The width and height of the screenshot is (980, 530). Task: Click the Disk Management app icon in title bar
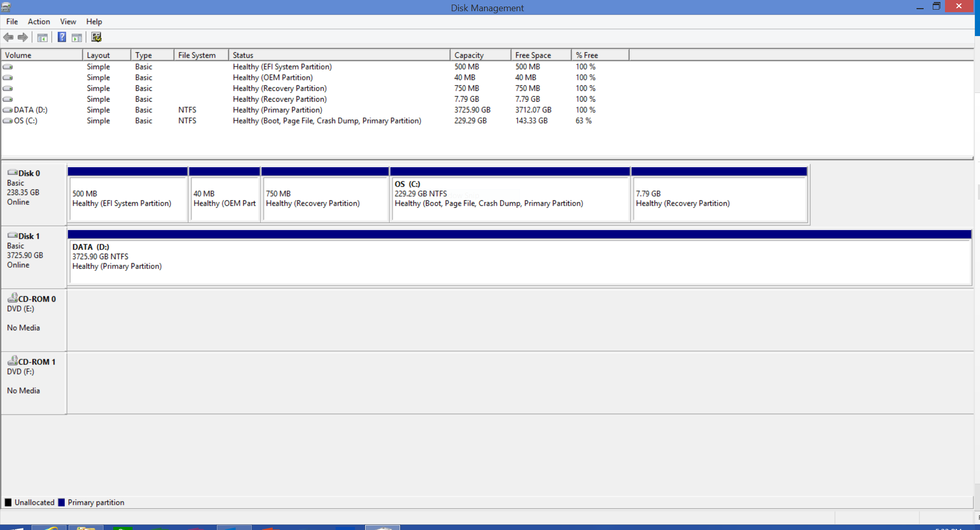coord(6,7)
